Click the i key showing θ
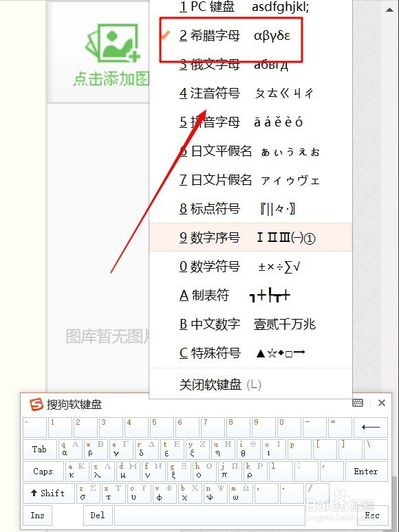The width and height of the screenshot is (399, 532). tap(248, 450)
